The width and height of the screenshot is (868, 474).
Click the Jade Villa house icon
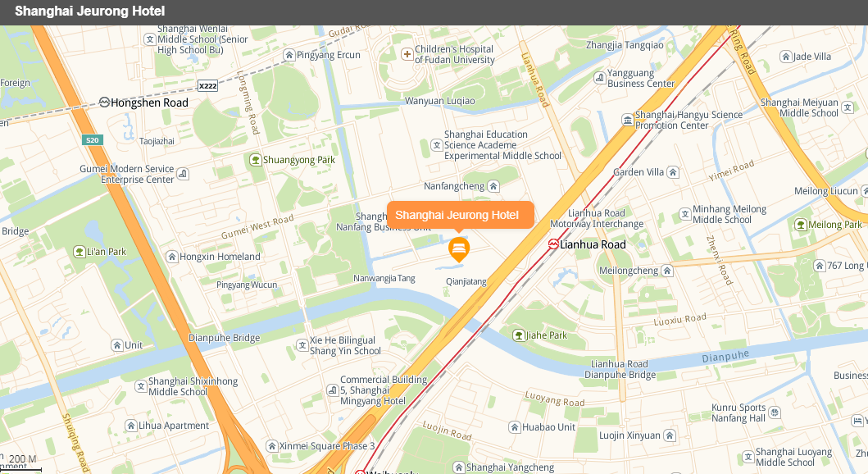(x=786, y=57)
